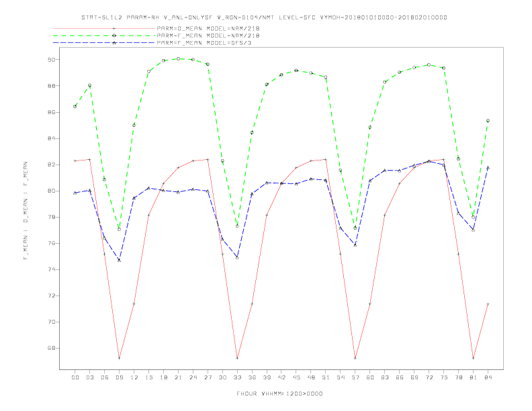Click green circle data point at hour 21
Image resolution: width=532 pixels, height=411 pixels.
click(178, 58)
